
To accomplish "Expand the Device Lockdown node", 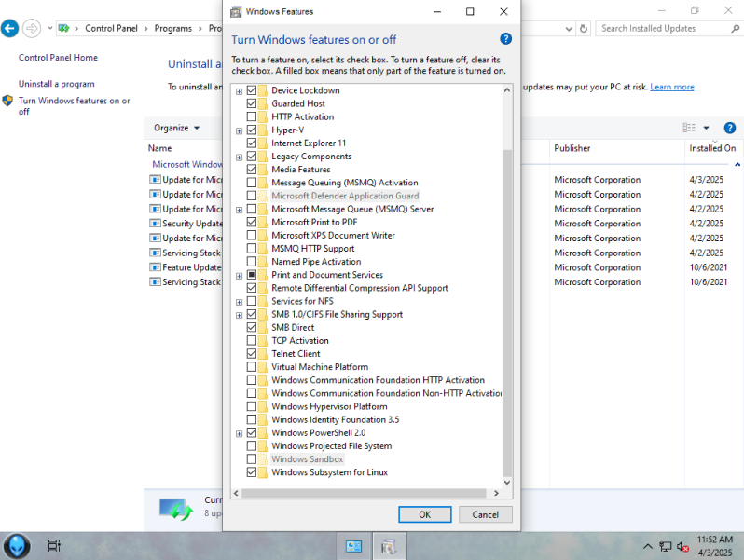I will click(x=239, y=91).
